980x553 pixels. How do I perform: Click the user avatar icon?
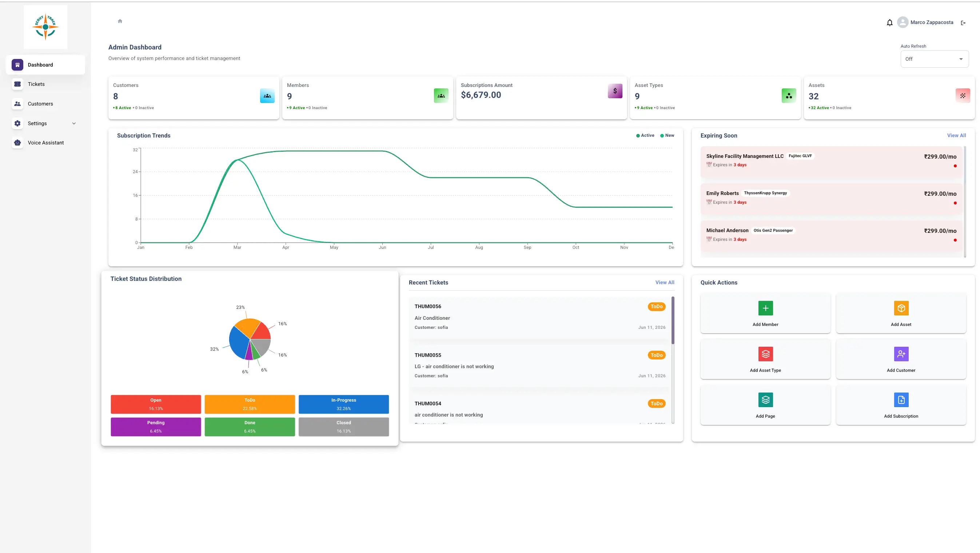[903, 23]
